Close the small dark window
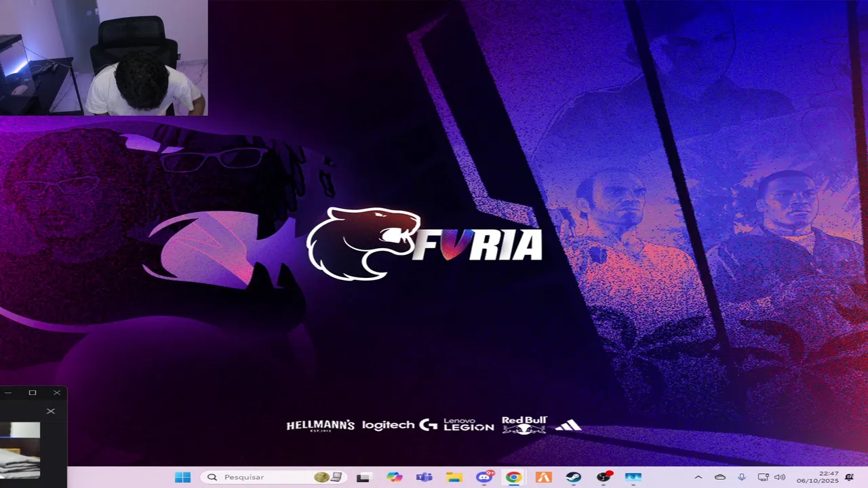The width and height of the screenshot is (868, 488). point(57,392)
